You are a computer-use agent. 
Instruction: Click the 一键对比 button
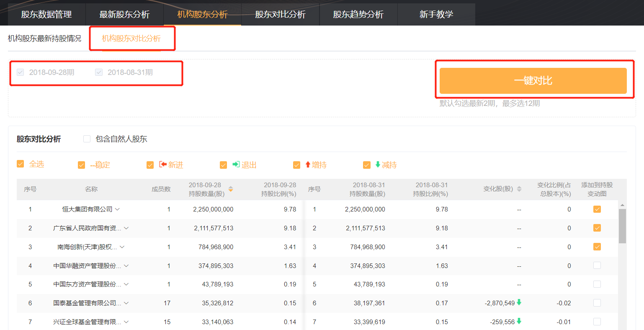[x=533, y=81]
